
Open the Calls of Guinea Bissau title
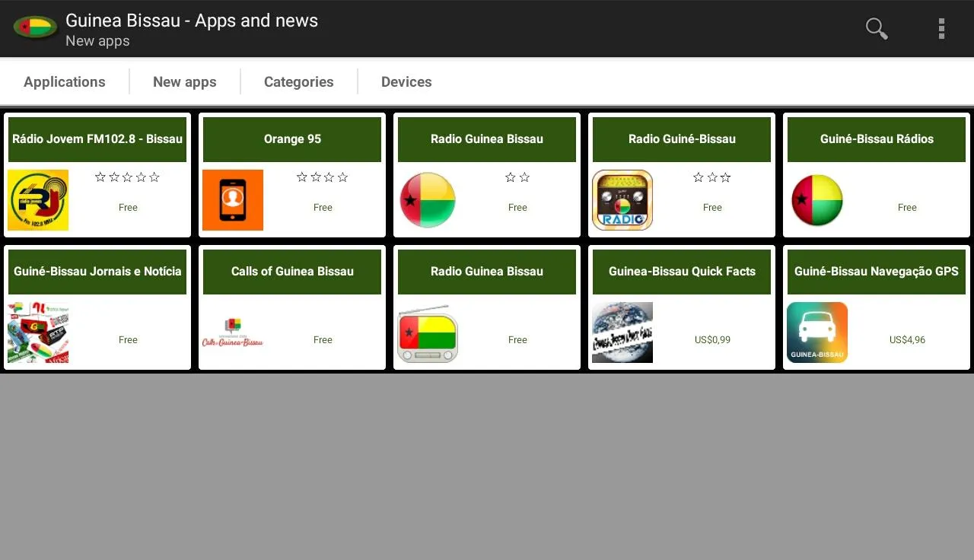pyautogui.click(x=292, y=272)
